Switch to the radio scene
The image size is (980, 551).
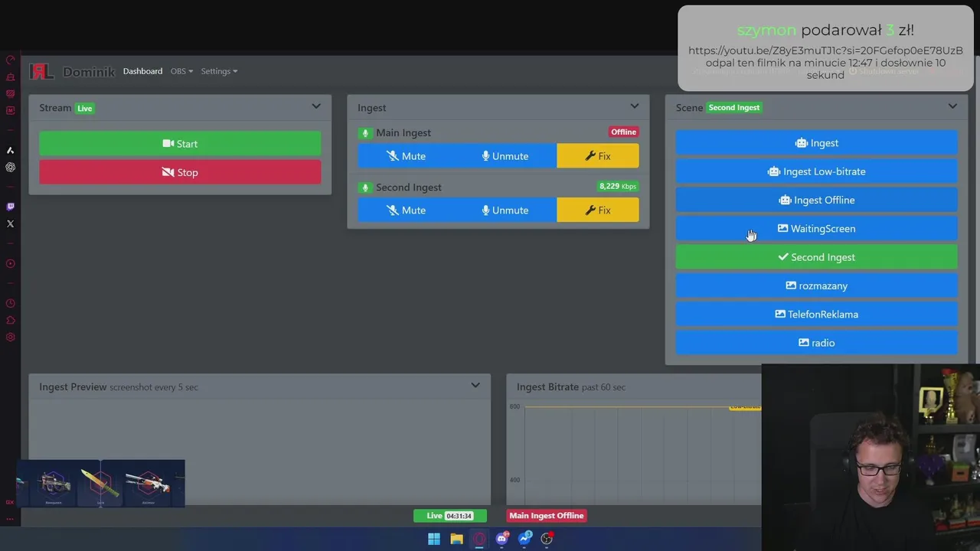(816, 343)
